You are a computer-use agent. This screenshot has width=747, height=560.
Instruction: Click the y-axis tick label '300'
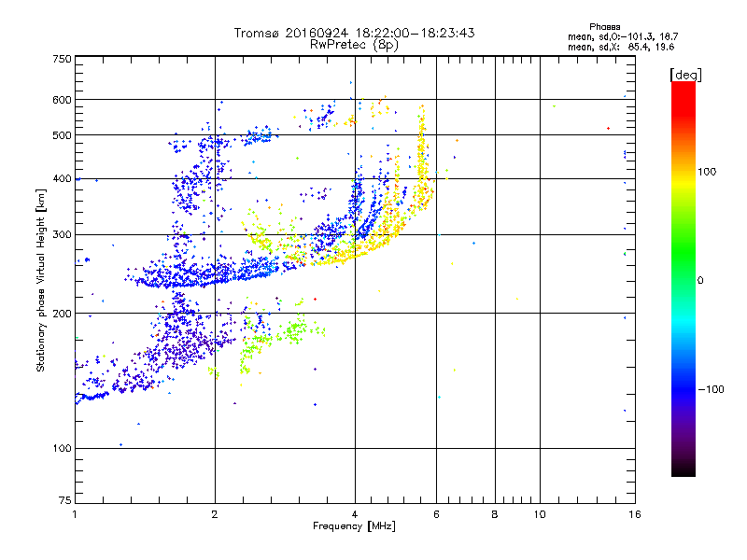pos(62,234)
